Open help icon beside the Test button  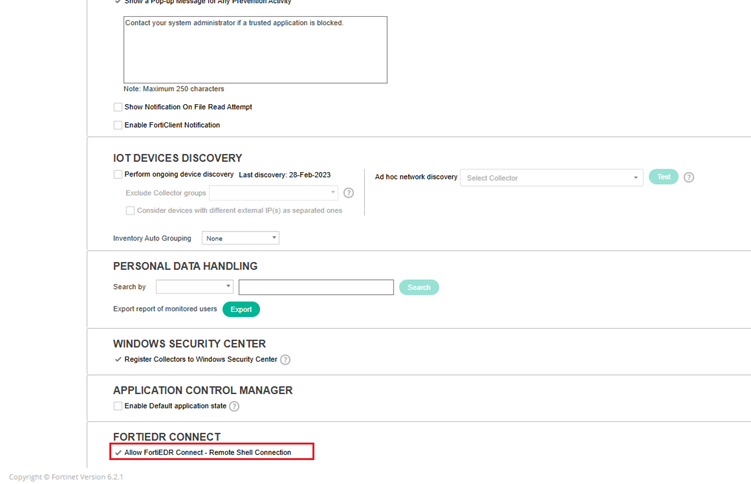pyautogui.click(x=689, y=177)
